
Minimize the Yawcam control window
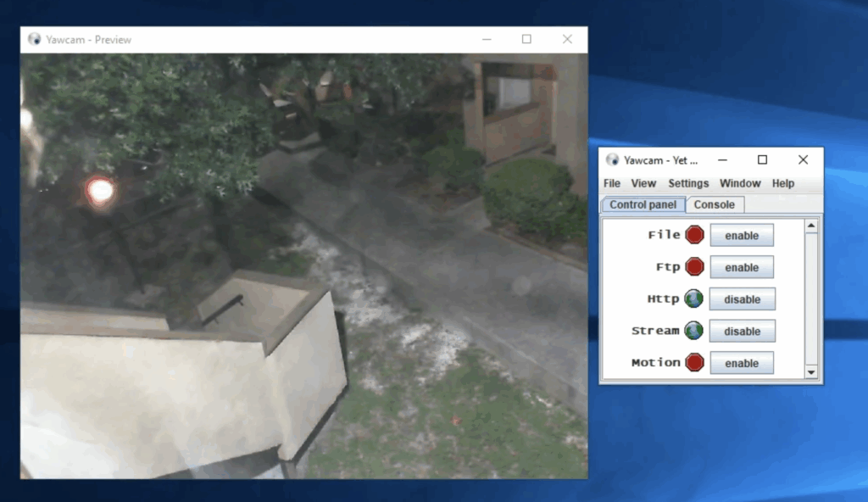722,160
